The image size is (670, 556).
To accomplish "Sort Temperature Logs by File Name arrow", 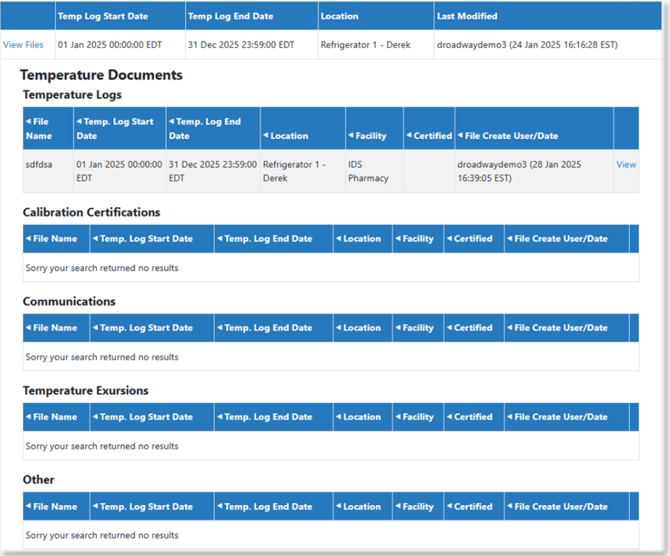I will pos(28,121).
